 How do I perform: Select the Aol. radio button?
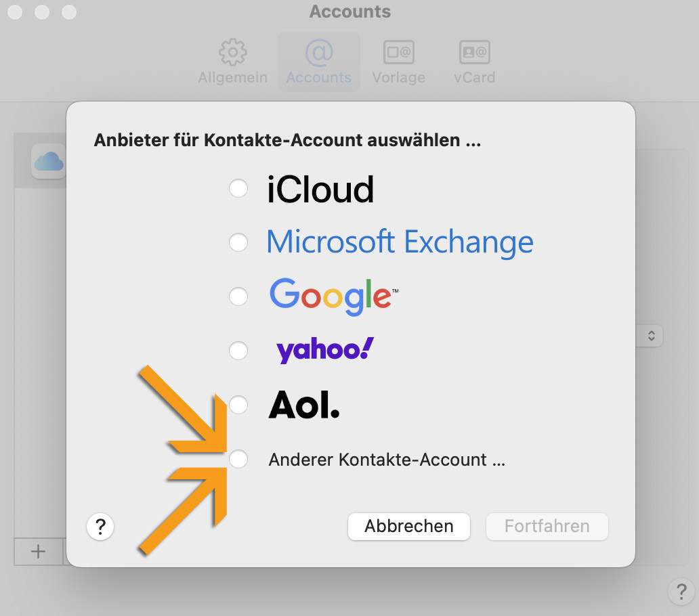point(238,404)
